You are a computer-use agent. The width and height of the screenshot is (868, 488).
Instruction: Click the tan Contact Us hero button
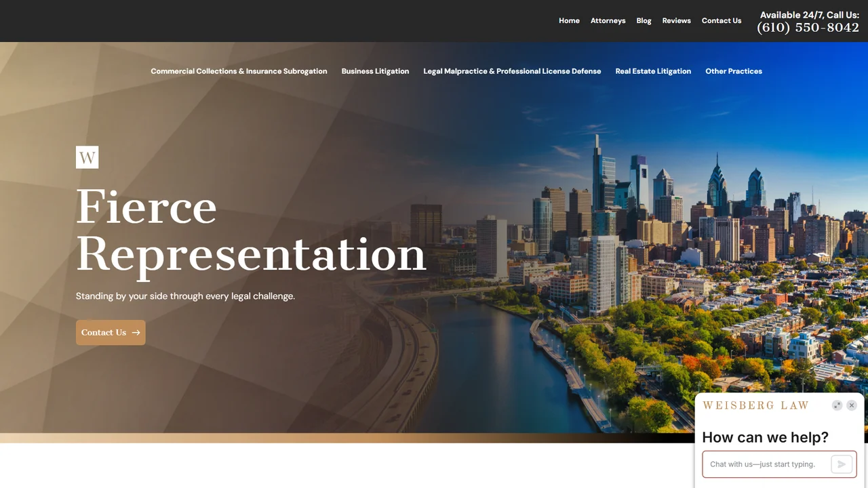pos(111,333)
